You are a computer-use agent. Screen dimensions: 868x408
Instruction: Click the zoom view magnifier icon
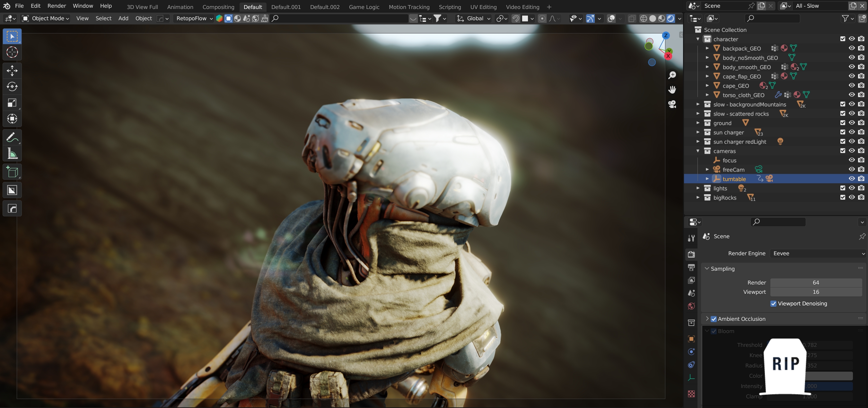pos(672,75)
